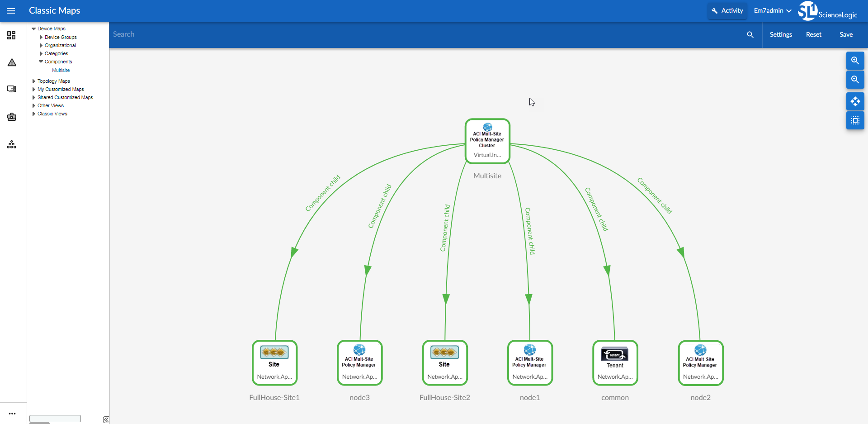Open the Dashboards sidebar icon
868x424 pixels.
pyautogui.click(x=12, y=35)
